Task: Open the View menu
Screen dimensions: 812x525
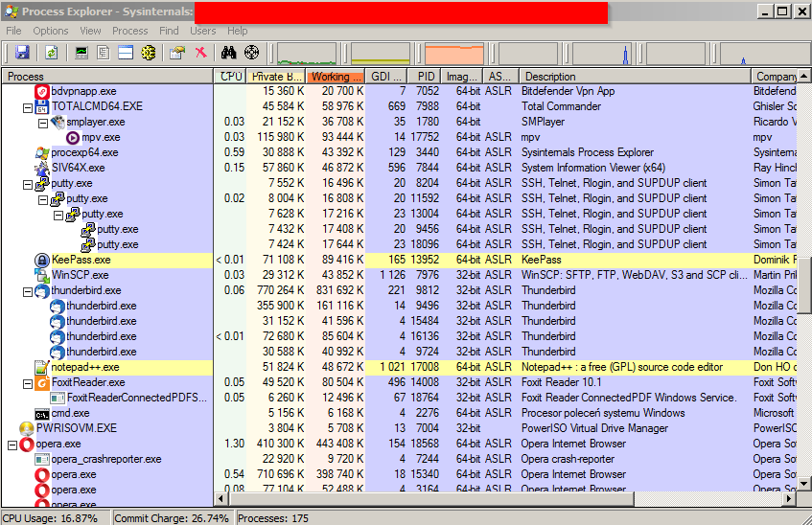Action: [x=90, y=31]
